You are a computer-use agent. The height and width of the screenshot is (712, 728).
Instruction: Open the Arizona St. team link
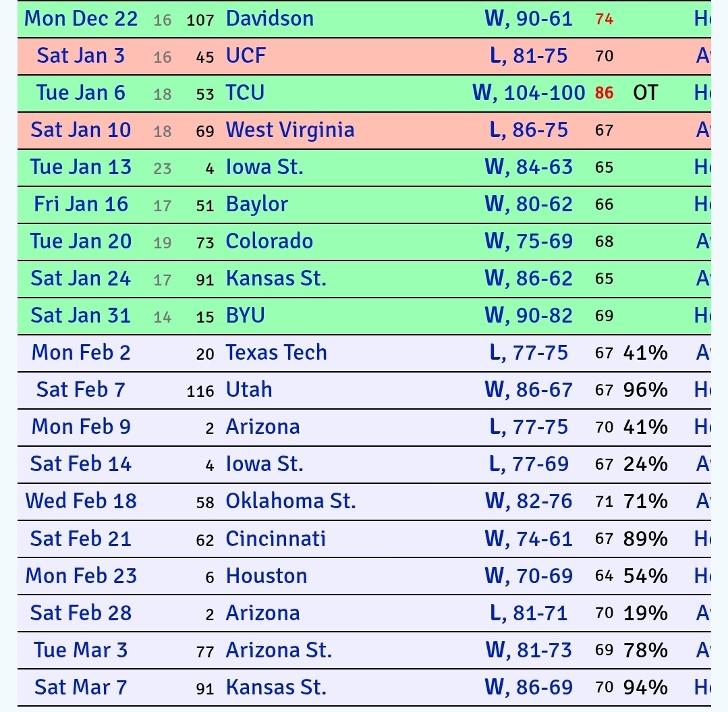pos(279,650)
